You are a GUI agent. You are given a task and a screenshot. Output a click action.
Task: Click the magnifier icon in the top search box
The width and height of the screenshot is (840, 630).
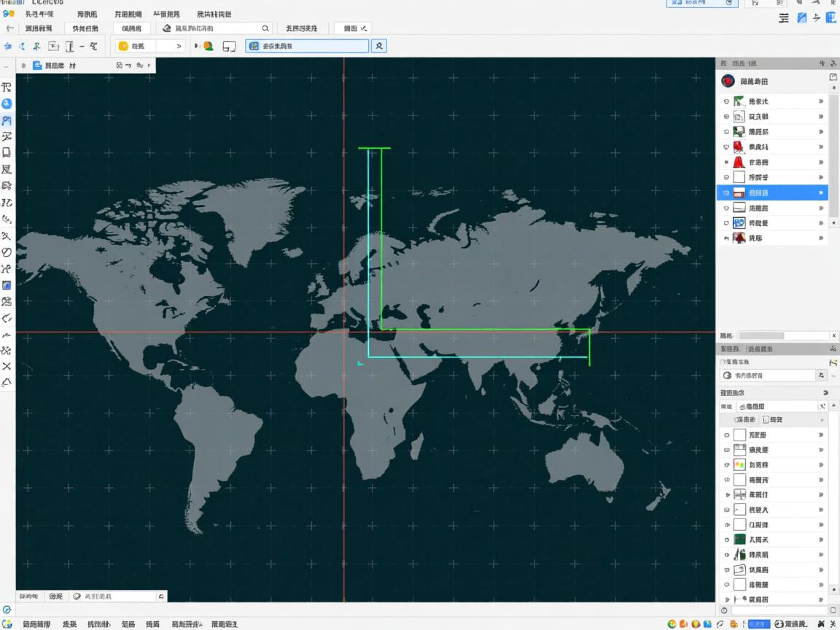[265, 28]
